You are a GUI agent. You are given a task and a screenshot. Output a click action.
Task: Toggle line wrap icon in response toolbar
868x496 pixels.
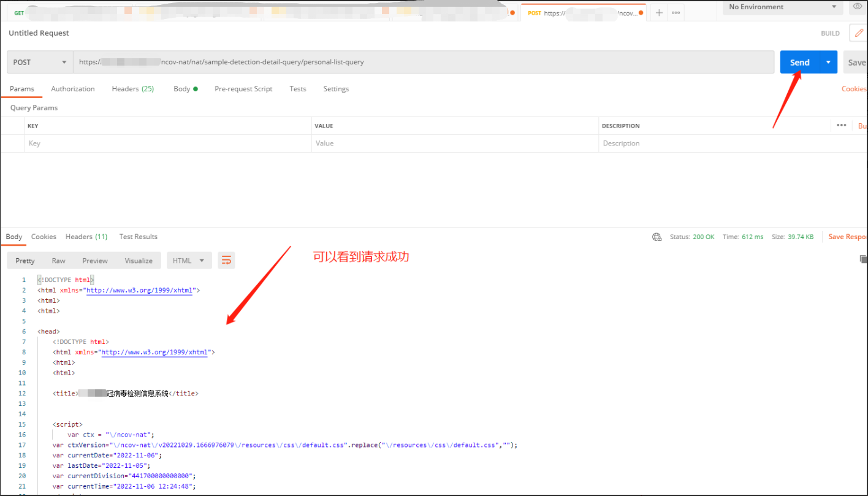[x=226, y=261]
